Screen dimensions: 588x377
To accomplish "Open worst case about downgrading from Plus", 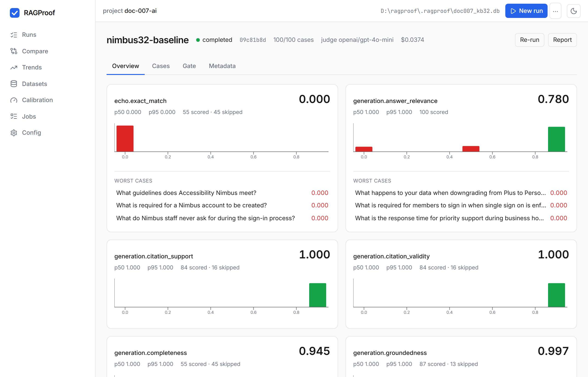I will click(x=461, y=193).
